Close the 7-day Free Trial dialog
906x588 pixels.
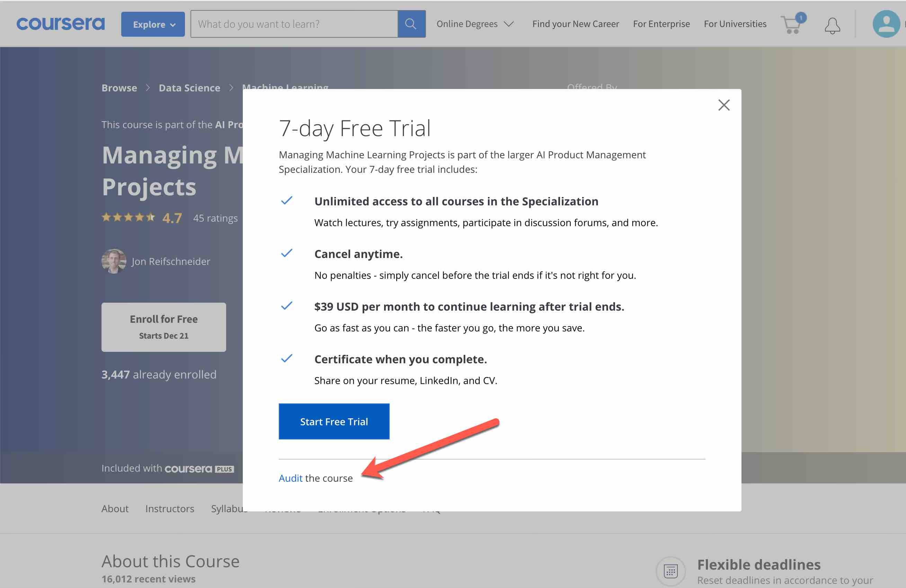(724, 105)
